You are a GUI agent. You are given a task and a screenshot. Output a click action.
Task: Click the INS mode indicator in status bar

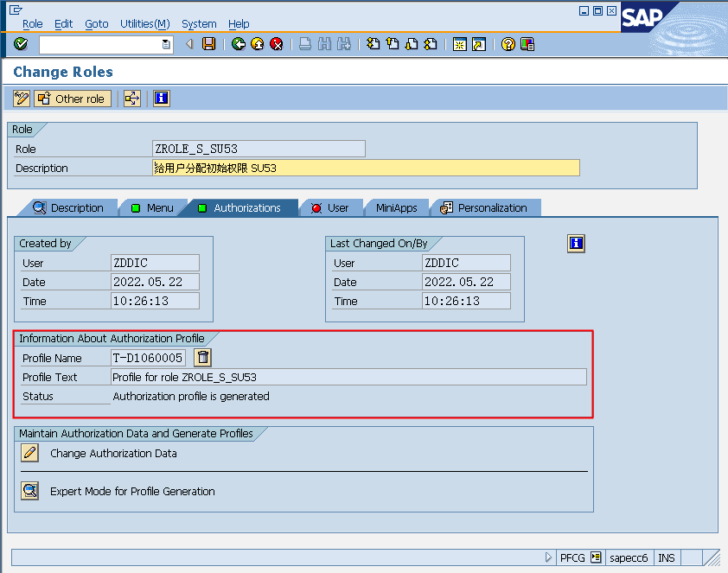(667, 557)
